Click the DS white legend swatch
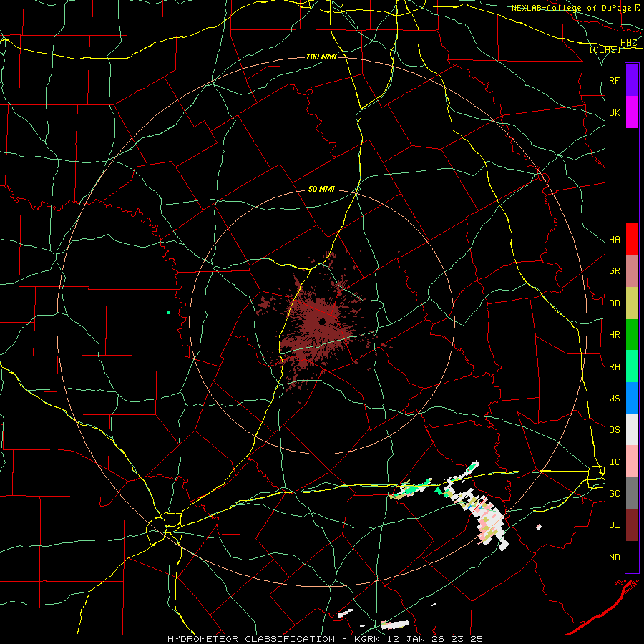Screen dimensions: 644x644 point(632,429)
